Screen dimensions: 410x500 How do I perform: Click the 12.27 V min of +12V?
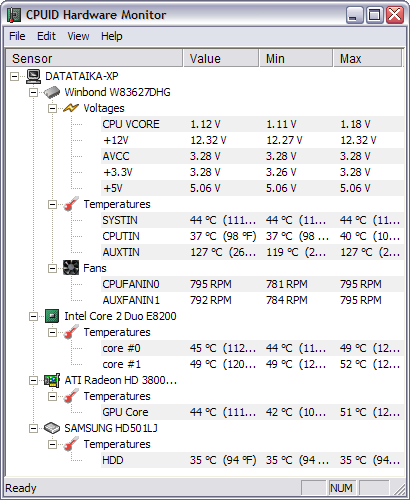pos(284,140)
